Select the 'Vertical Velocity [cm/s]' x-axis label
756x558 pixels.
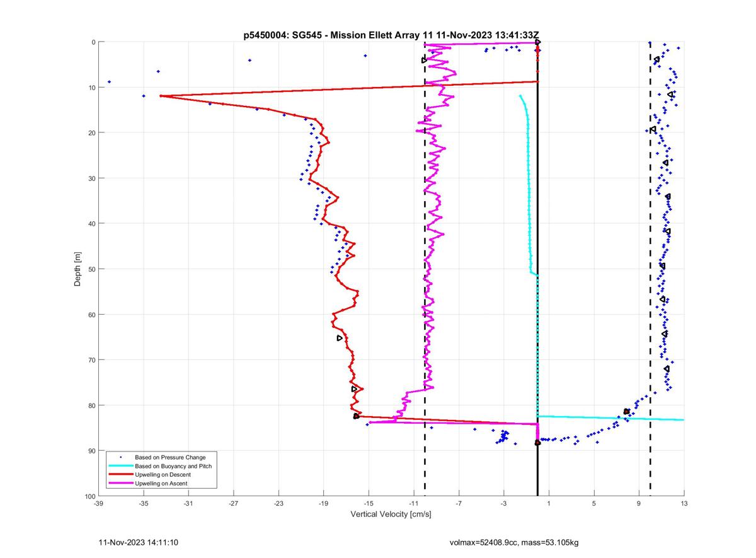click(391, 514)
